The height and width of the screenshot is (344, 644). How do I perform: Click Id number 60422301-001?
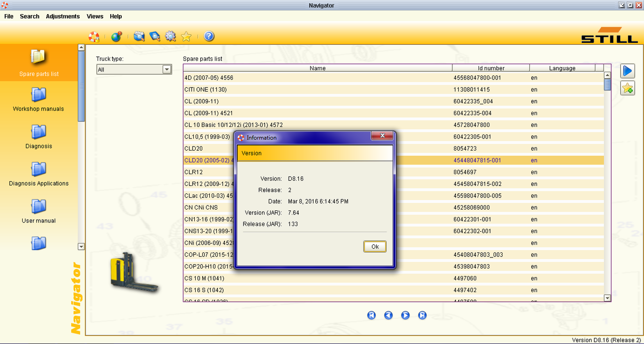tap(472, 219)
